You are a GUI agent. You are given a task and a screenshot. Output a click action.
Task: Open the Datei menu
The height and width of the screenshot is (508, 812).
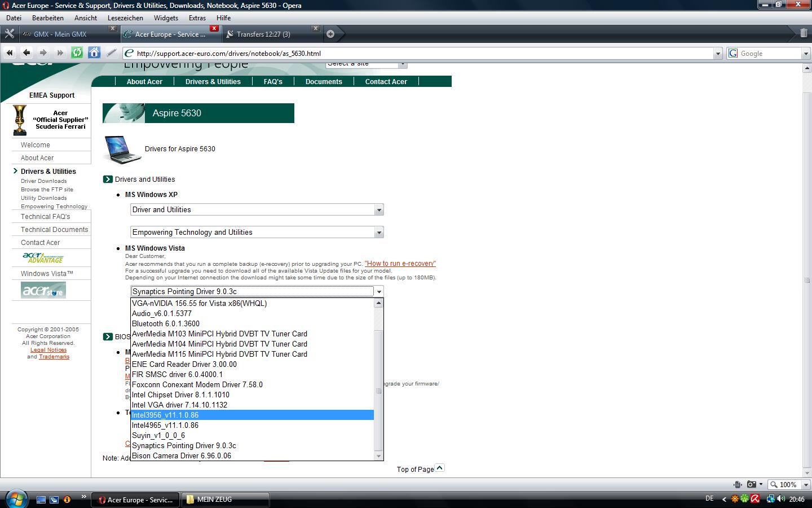tap(14, 17)
